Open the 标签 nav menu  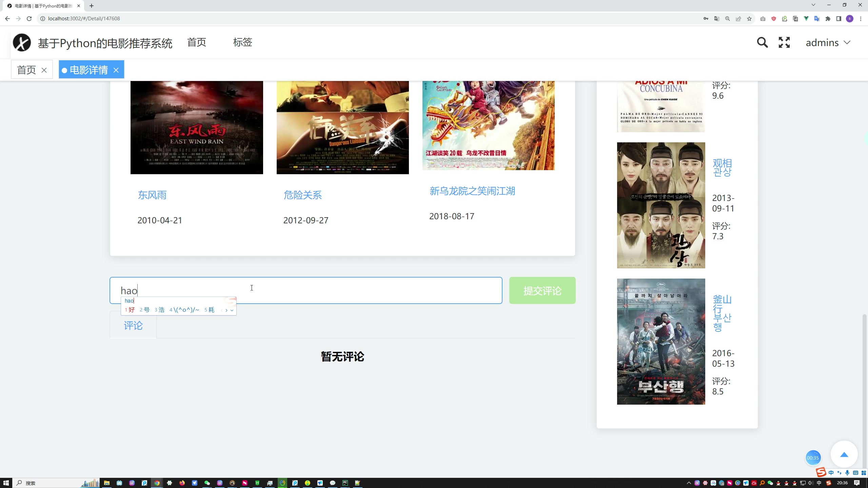click(x=242, y=42)
